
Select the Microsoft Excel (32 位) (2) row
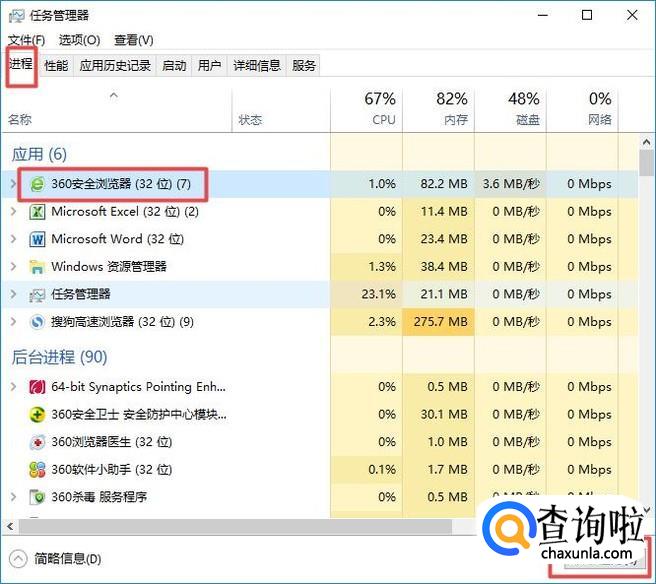tap(320, 212)
